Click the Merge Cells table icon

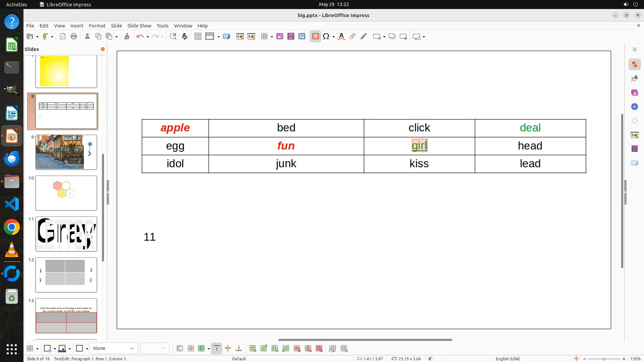point(180,349)
